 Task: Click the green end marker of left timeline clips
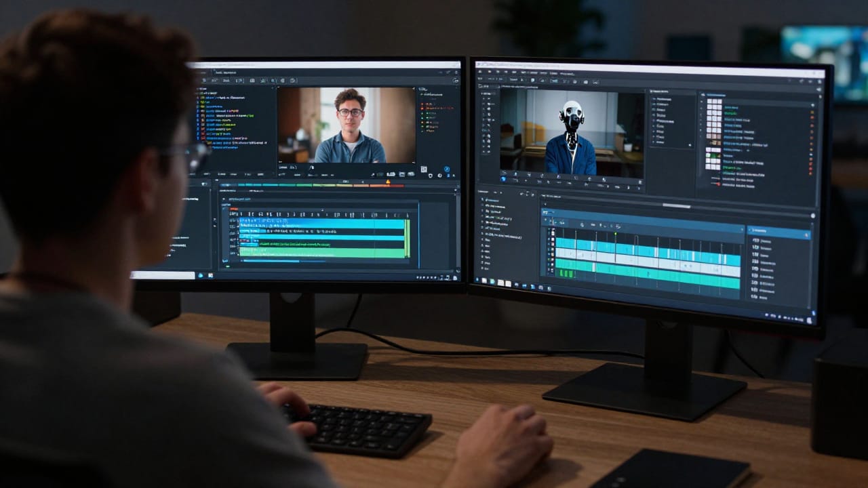[x=407, y=238]
